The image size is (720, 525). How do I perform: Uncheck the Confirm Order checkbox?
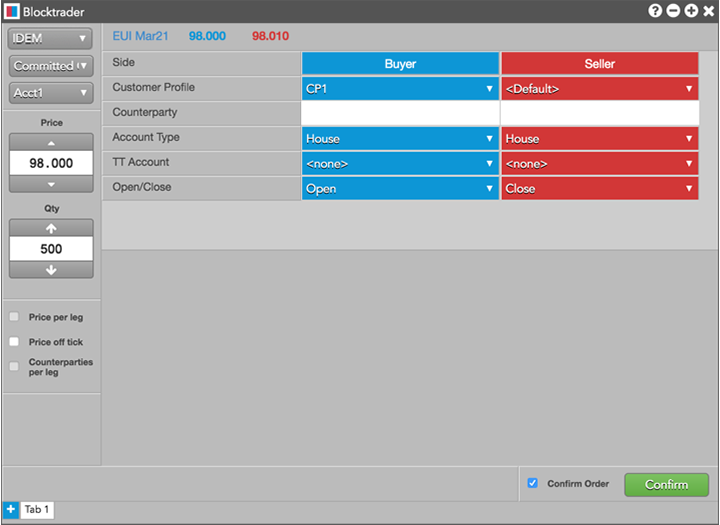[x=532, y=484]
